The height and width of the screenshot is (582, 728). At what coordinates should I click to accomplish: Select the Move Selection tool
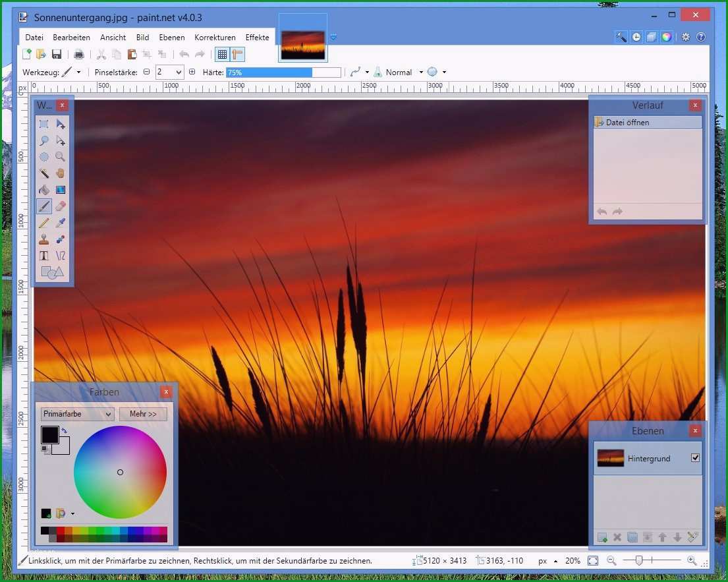click(61, 140)
